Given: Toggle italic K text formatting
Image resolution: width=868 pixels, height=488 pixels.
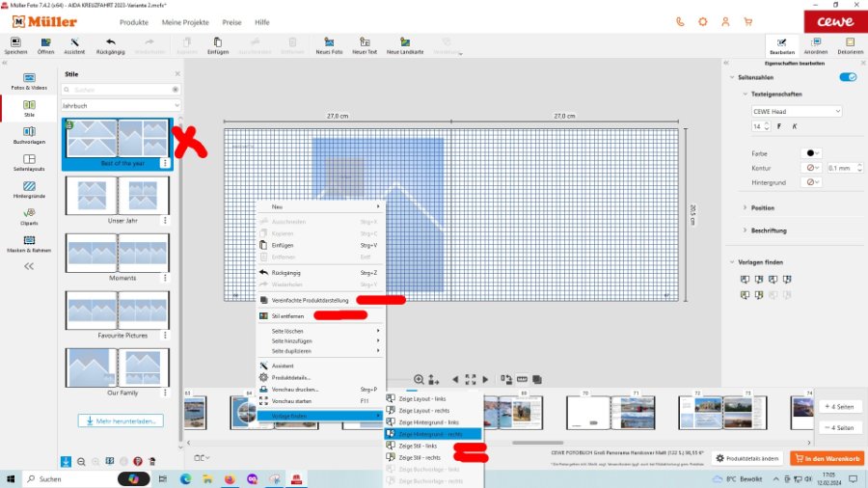Looking at the screenshot, I should [x=794, y=126].
